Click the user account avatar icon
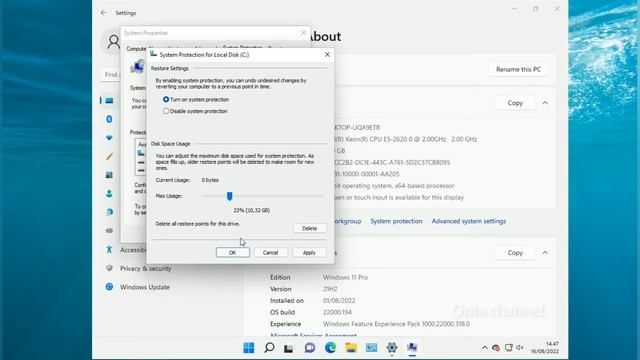 tap(113, 41)
